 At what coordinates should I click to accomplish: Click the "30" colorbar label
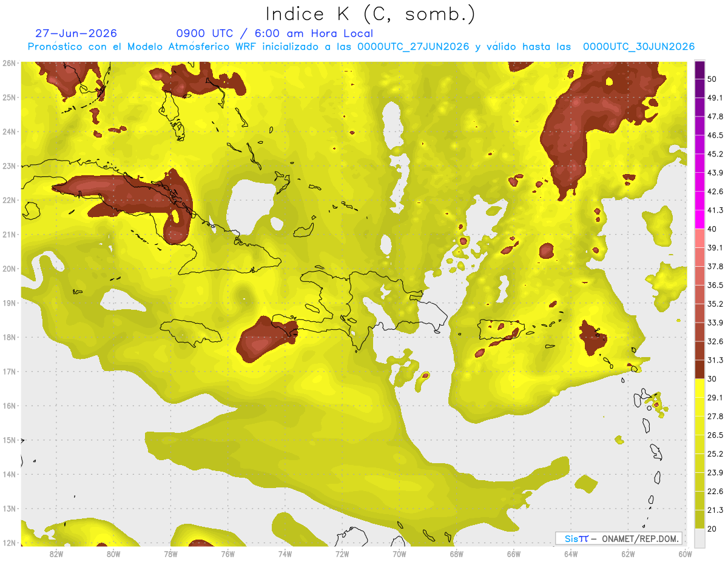(713, 378)
